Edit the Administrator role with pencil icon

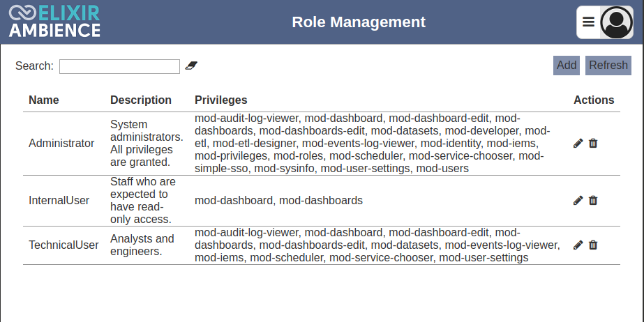pyautogui.click(x=578, y=143)
